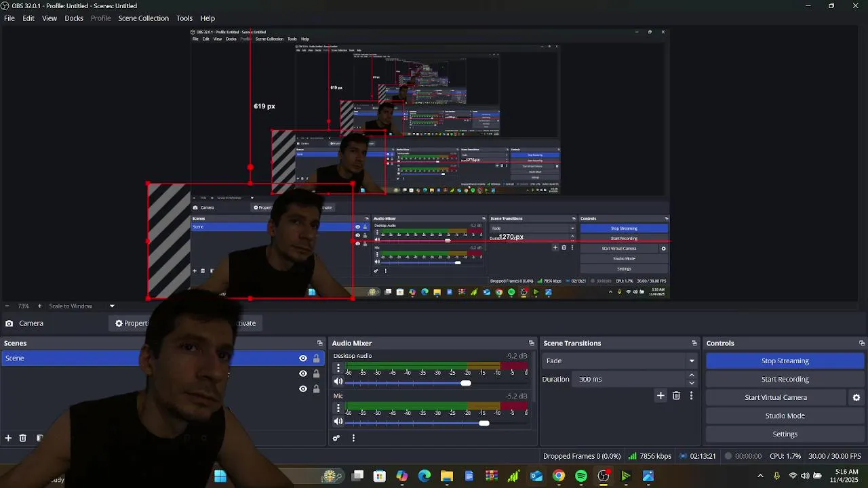Open Advanced Audio Properties gears icon
The height and width of the screenshot is (488, 868).
pyautogui.click(x=336, y=439)
